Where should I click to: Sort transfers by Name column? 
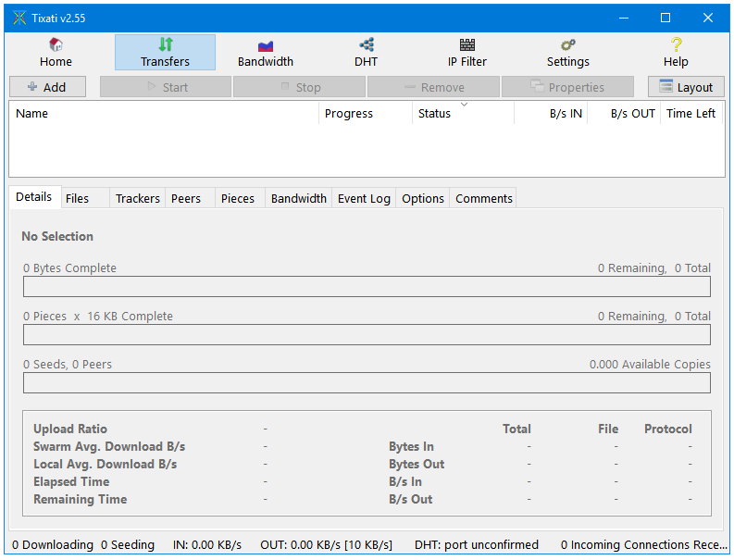pyautogui.click(x=164, y=113)
